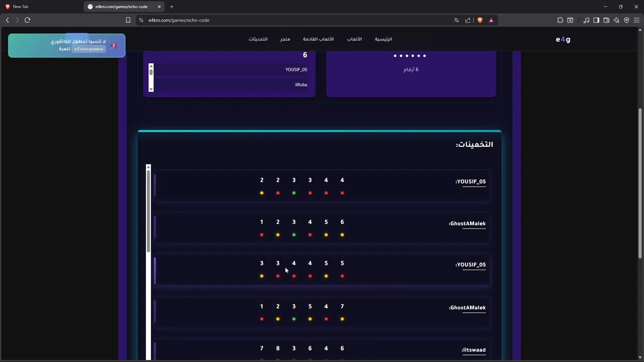Click the iitswaad player name
This screenshot has width=644, height=362.
(x=473, y=350)
